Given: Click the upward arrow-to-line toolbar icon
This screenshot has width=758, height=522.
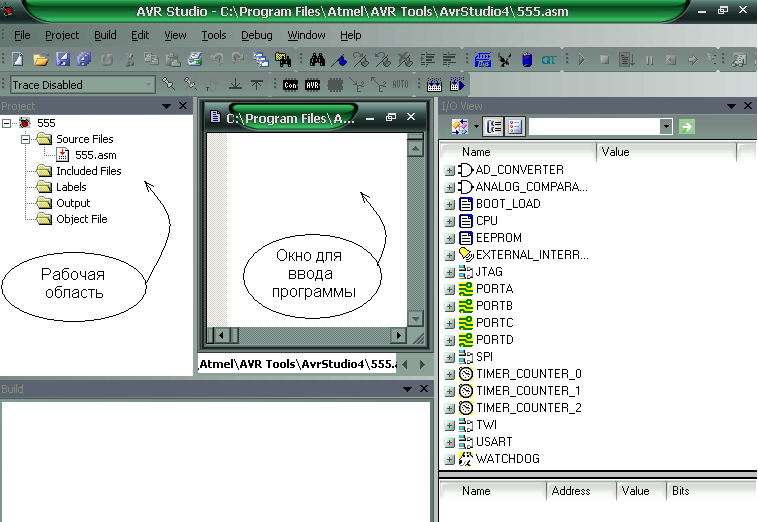Looking at the screenshot, I should pyautogui.click(x=257, y=85).
